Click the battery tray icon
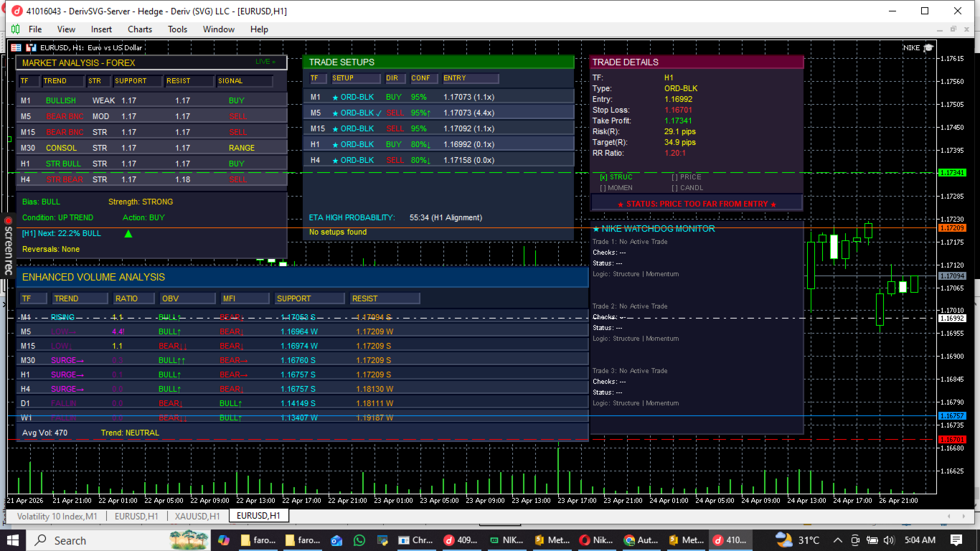980x551 pixels. point(872,540)
